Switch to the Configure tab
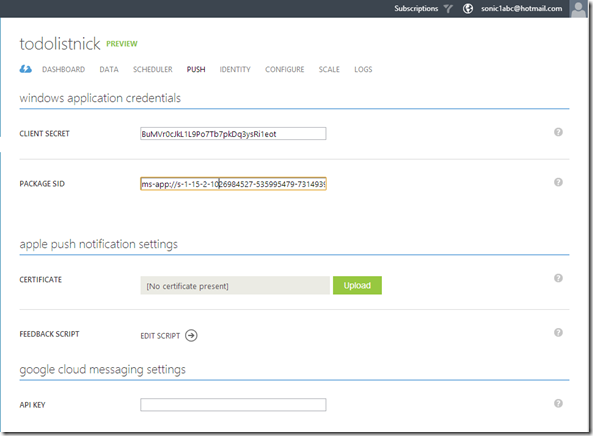 [285, 69]
